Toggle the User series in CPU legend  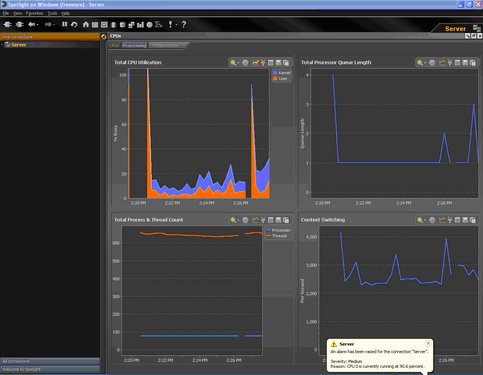point(280,78)
